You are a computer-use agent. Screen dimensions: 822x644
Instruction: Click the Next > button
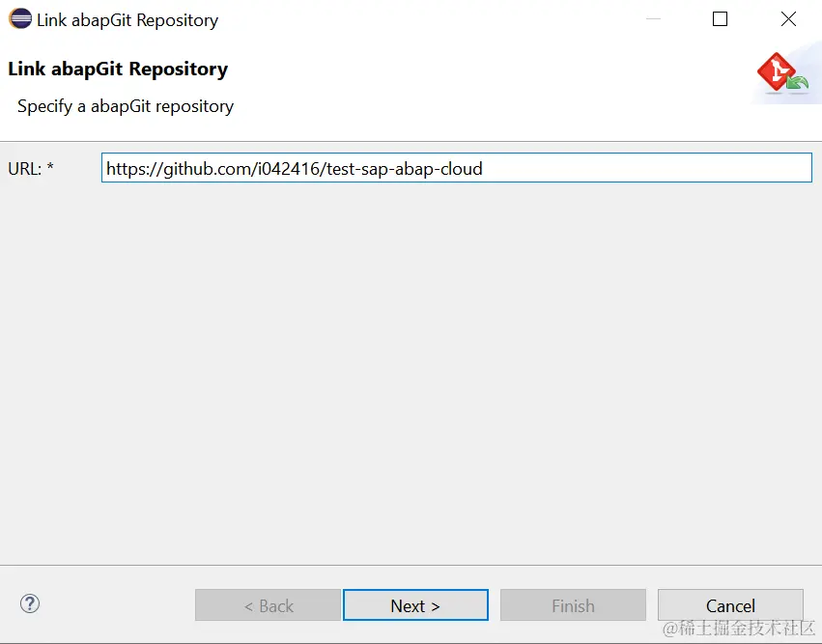[415, 605]
